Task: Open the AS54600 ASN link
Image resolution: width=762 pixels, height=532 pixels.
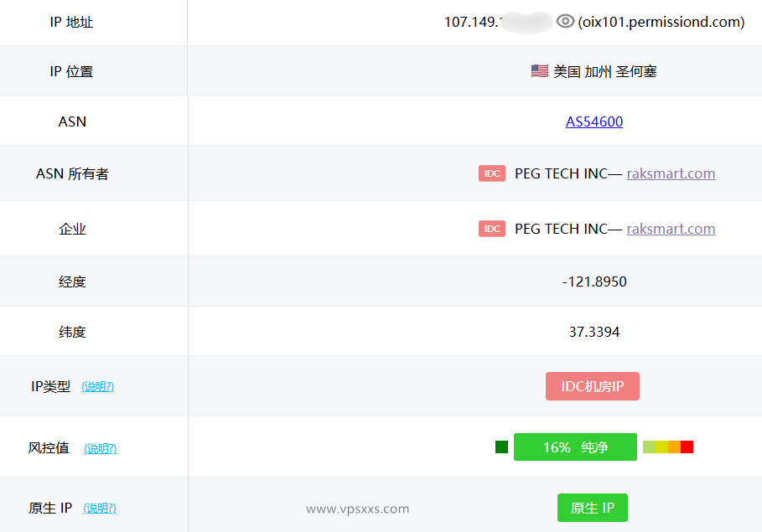Action: [594, 121]
